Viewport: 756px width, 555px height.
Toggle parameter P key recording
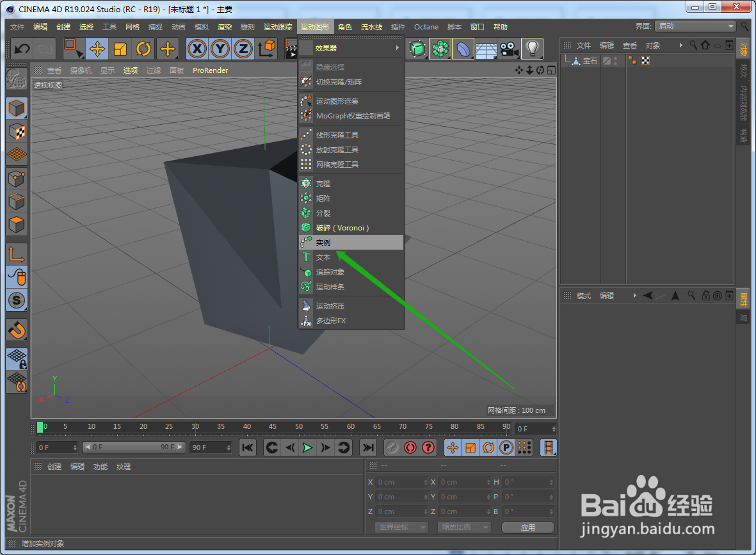(506, 448)
